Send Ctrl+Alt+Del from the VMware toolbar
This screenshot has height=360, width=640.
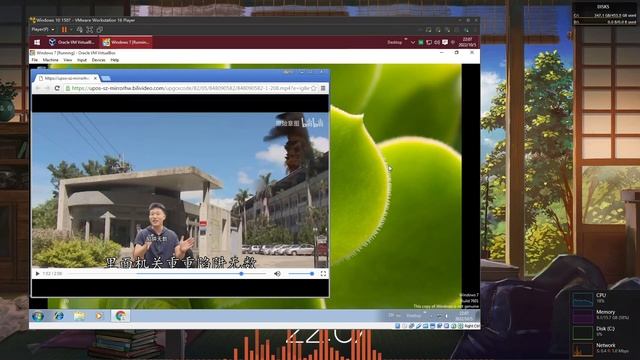click(80, 29)
